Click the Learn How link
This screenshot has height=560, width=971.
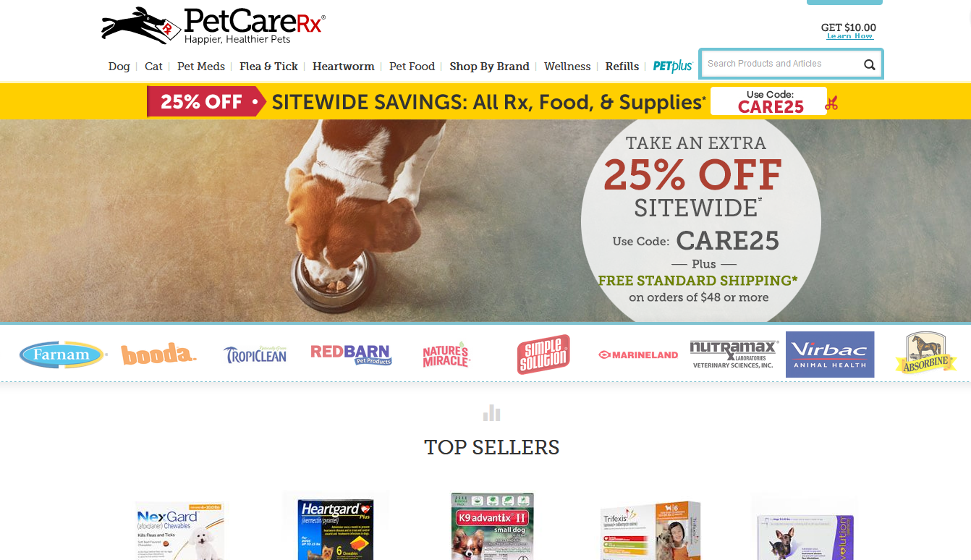pos(849,36)
